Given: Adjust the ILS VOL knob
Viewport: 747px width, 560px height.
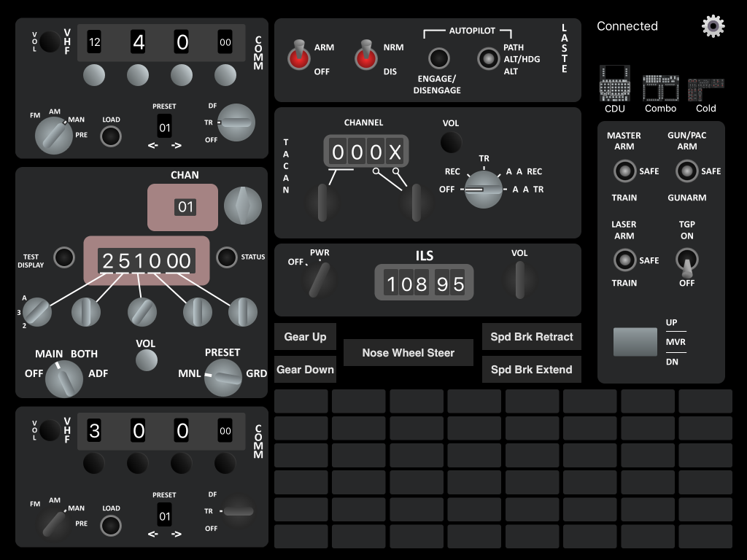Looking at the screenshot, I should coord(519,281).
